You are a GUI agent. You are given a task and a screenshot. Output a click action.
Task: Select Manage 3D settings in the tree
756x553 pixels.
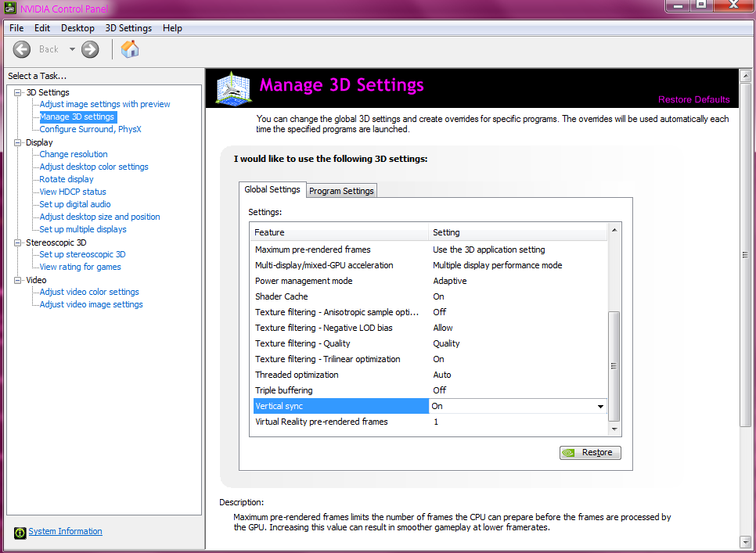(x=77, y=117)
